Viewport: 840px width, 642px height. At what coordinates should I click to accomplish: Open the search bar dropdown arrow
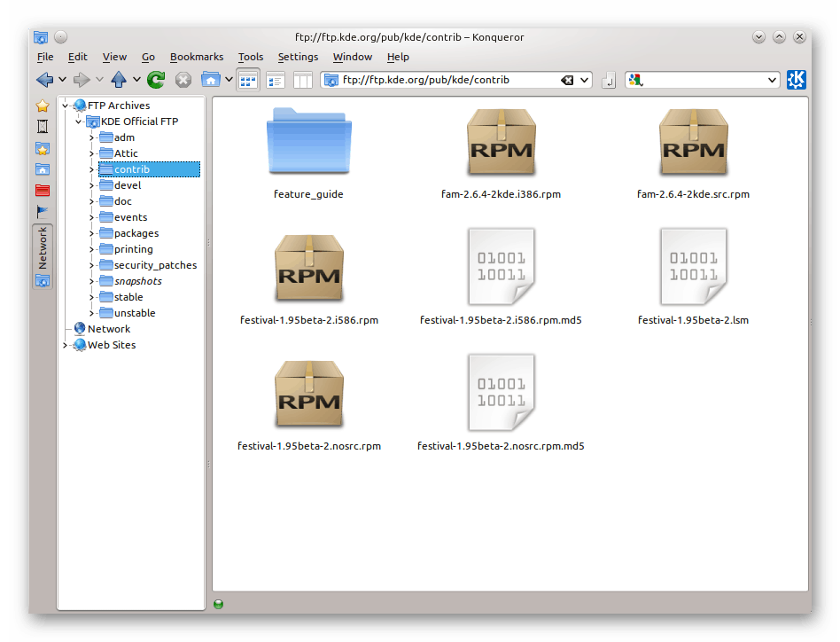pyautogui.click(x=772, y=81)
